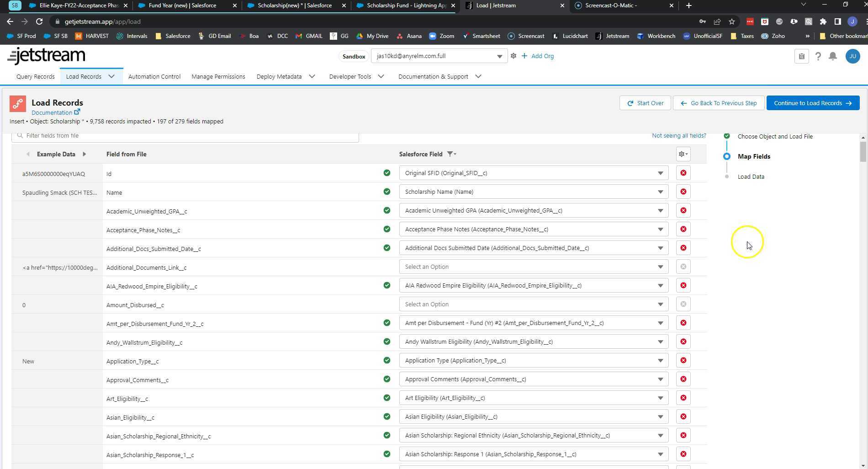Click the Choose Object and Load File step
This screenshot has width=868, height=469.
pos(775,137)
